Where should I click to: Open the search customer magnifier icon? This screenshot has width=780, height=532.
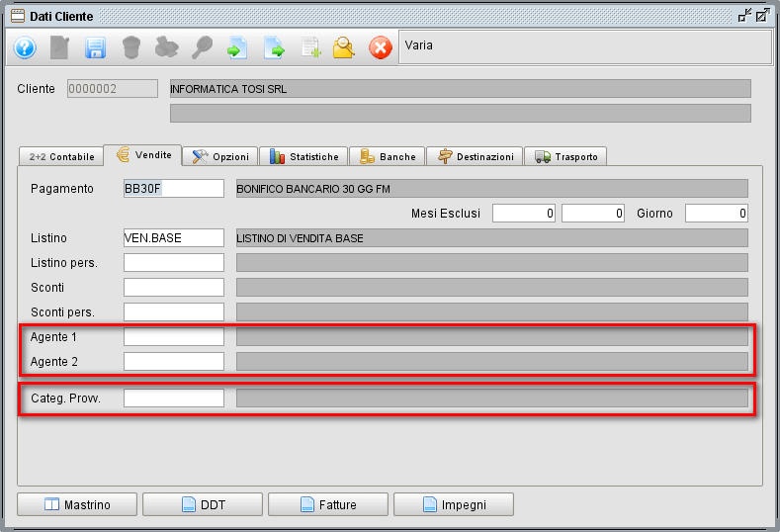click(x=344, y=48)
